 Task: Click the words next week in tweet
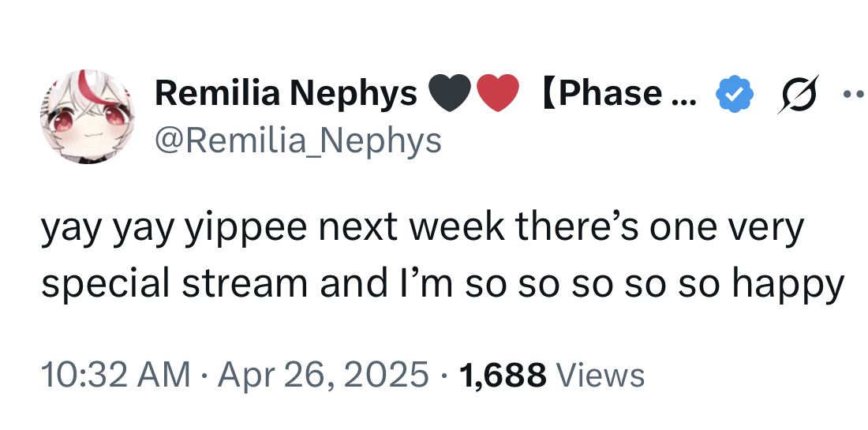click(x=412, y=227)
